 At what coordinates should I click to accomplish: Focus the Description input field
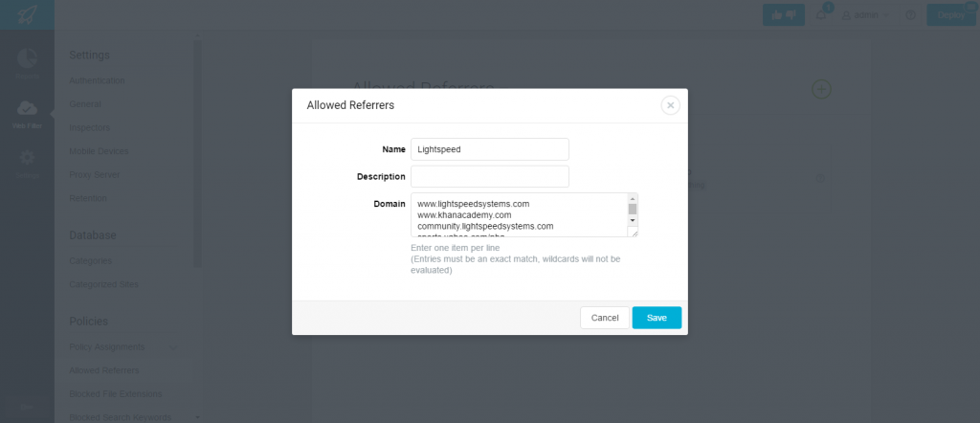pos(490,177)
